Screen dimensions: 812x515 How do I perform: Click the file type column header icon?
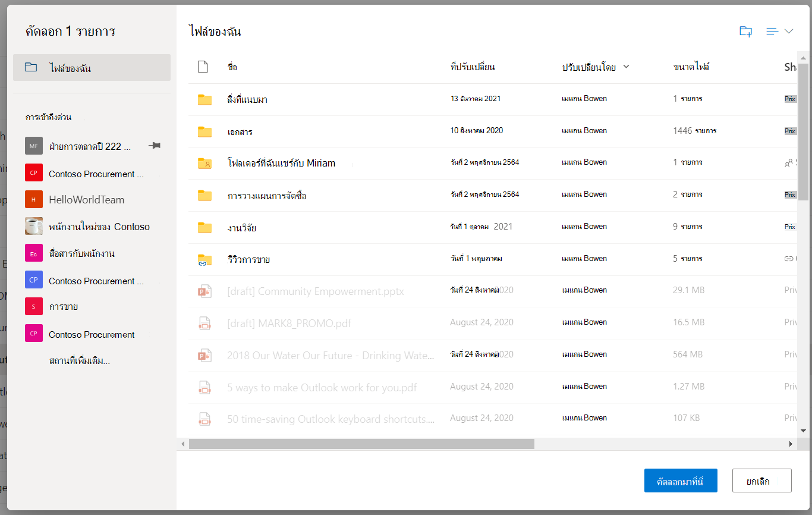[x=203, y=67]
